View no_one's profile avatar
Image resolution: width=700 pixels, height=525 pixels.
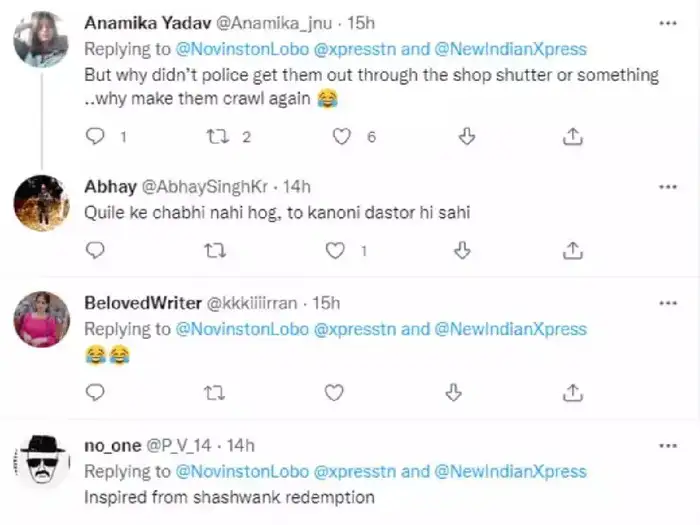pyautogui.click(x=41, y=462)
